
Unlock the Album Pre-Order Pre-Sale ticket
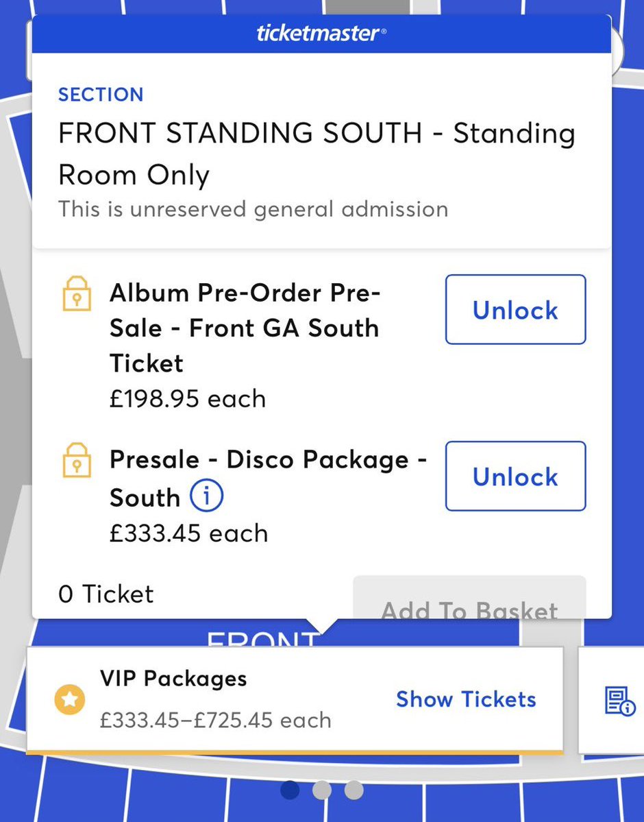click(x=515, y=309)
